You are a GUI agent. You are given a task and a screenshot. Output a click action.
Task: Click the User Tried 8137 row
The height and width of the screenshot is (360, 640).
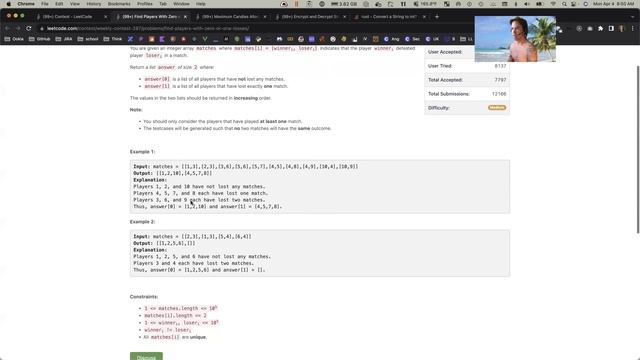tap(467, 66)
